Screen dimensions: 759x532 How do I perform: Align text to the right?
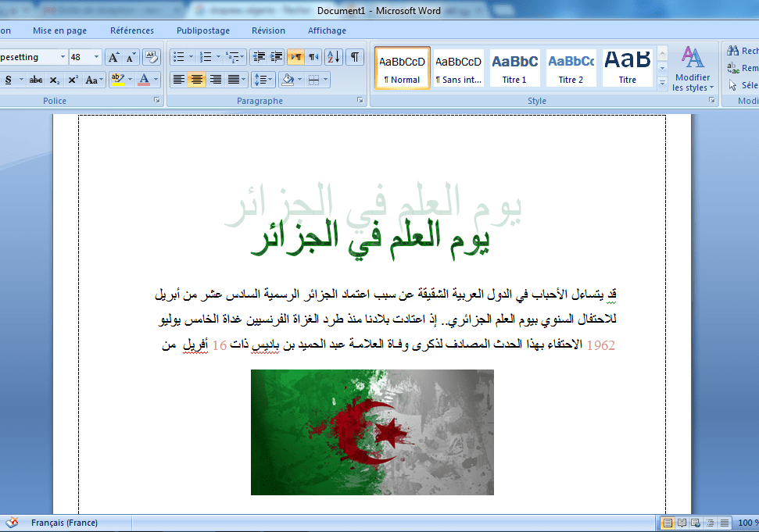click(216, 80)
